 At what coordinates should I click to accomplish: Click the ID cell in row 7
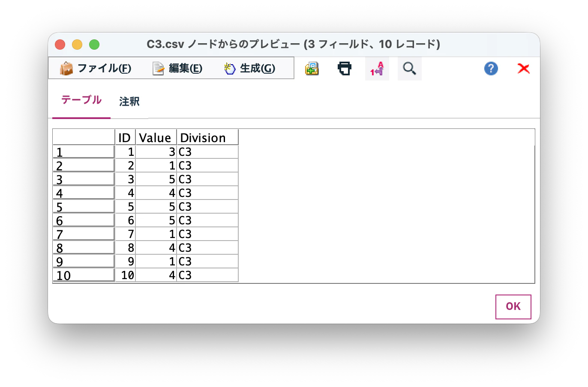tap(125, 234)
